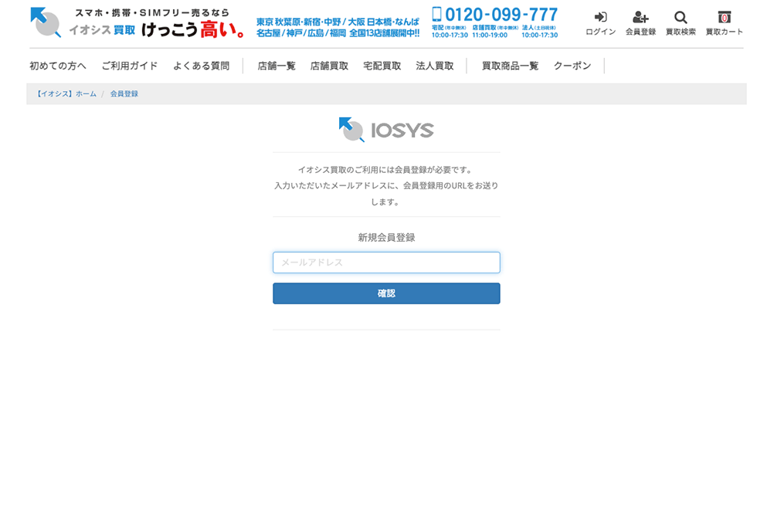Click the けっこう高い。slogan text
The image size is (757, 532).
[x=193, y=30]
